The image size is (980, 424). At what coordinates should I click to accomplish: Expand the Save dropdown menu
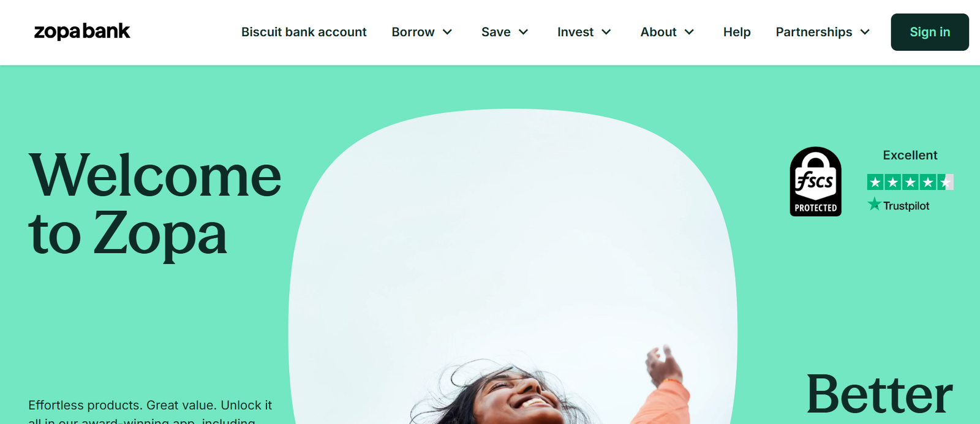(x=505, y=32)
